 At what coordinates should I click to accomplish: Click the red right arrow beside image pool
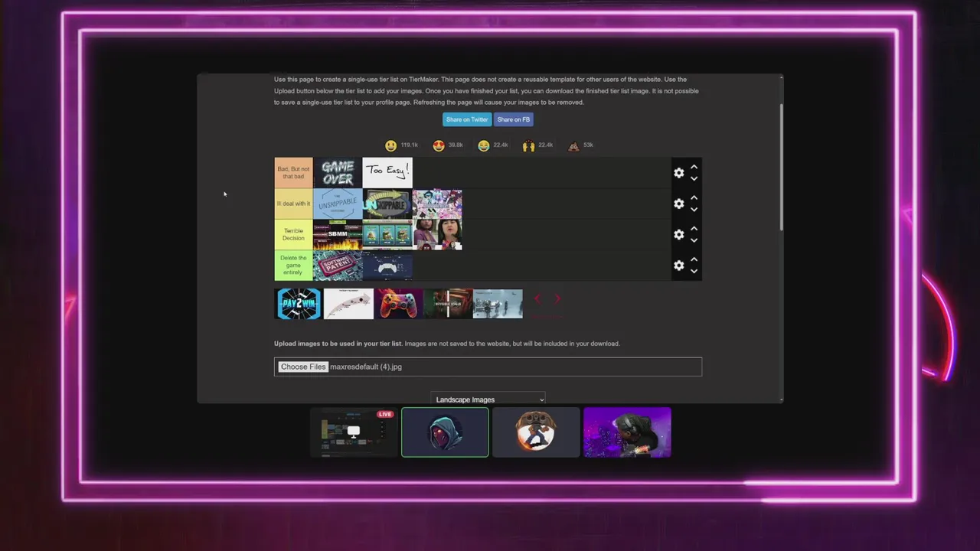557,299
